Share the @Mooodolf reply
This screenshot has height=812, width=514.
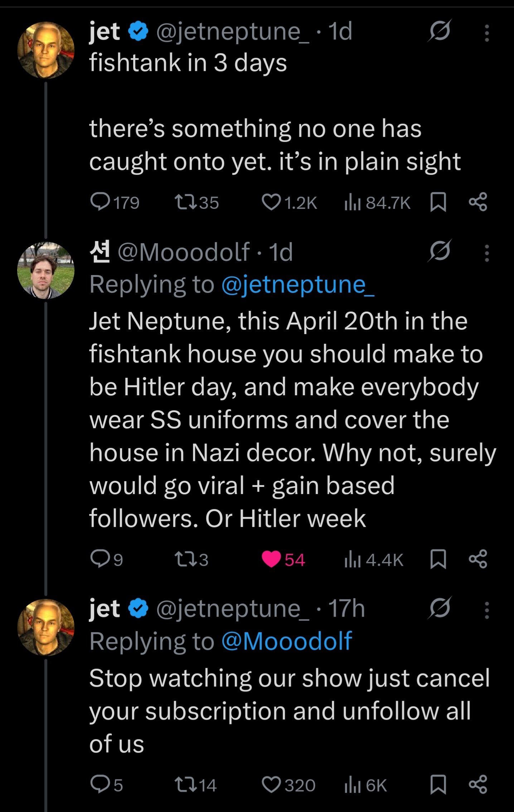pos(478,559)
